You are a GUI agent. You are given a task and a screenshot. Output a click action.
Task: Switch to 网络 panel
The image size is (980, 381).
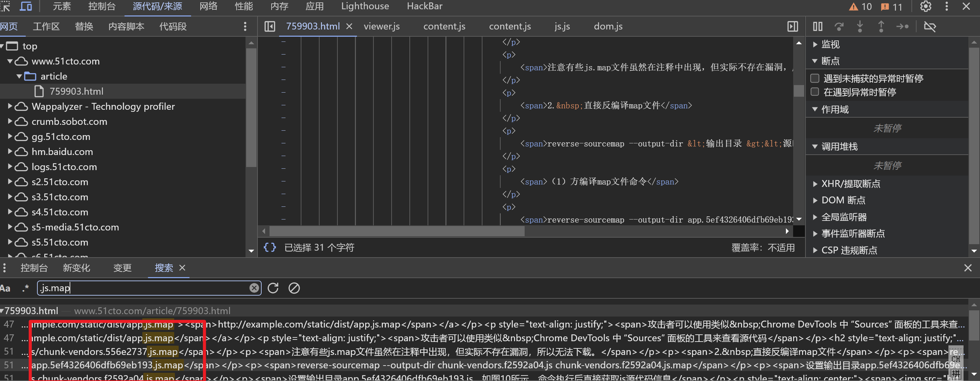(208, 7)
